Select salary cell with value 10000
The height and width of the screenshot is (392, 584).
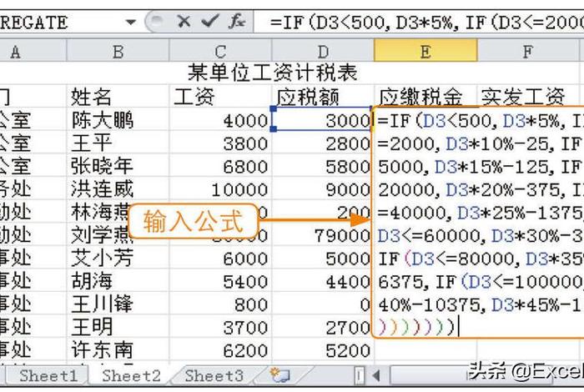click(220, 189)
